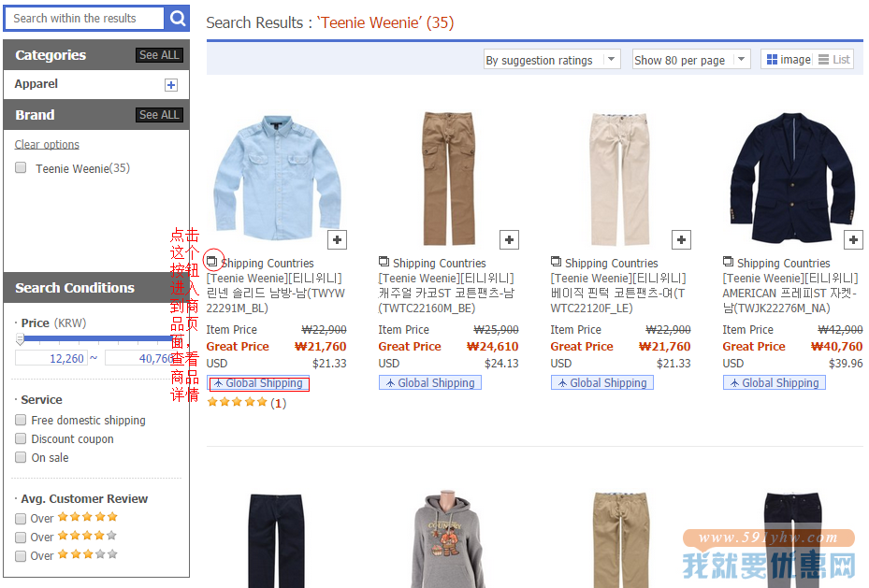Click the price slider left handle
This screenshot has width=869, height=588.
pyautogui.click(x=20, y=338)
